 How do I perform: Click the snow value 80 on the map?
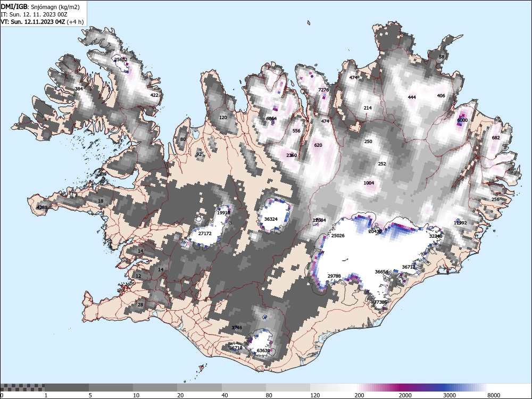(x=183, y=139)
